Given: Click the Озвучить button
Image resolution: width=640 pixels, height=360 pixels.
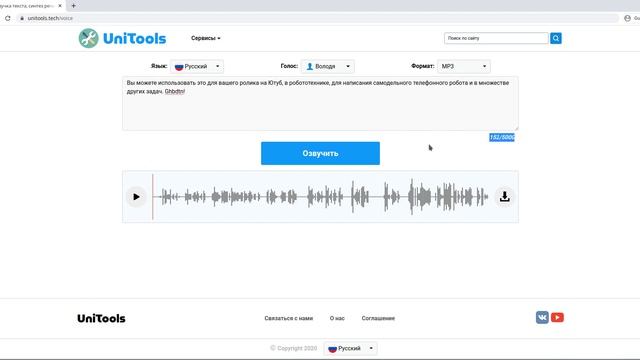Looking at the screenshot, I should tap(320, 153).
